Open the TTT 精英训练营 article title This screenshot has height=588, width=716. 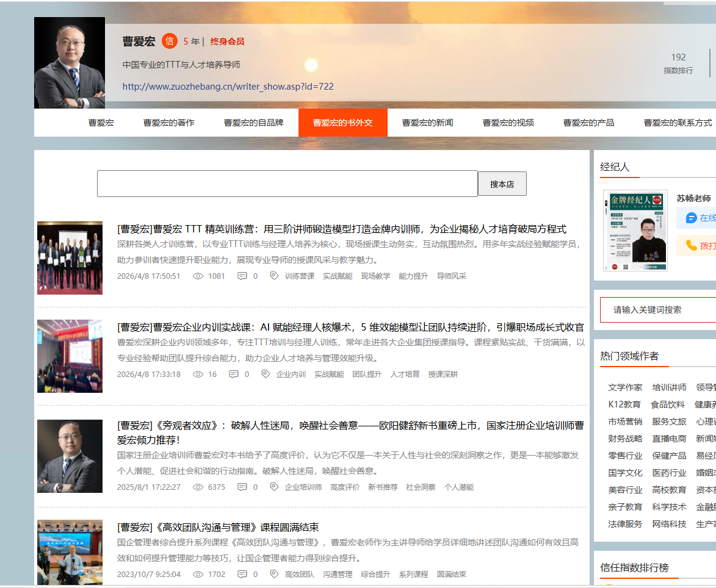point(342,229)
